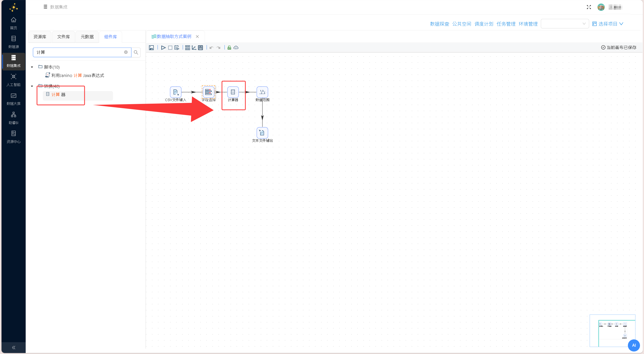Open 数据源 in left sidebar
Image resolution: width=644 pixels, height=354 pixels.
point(14,42)
